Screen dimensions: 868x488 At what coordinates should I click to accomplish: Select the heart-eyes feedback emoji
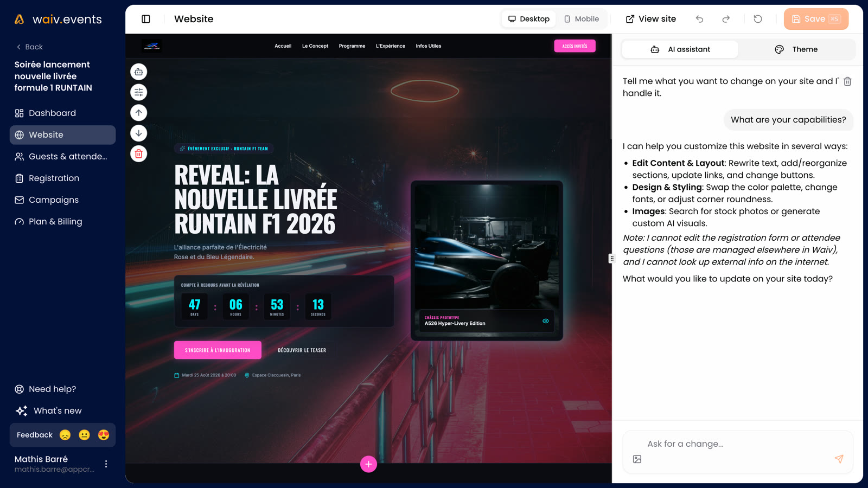click(x=104, y=435)
